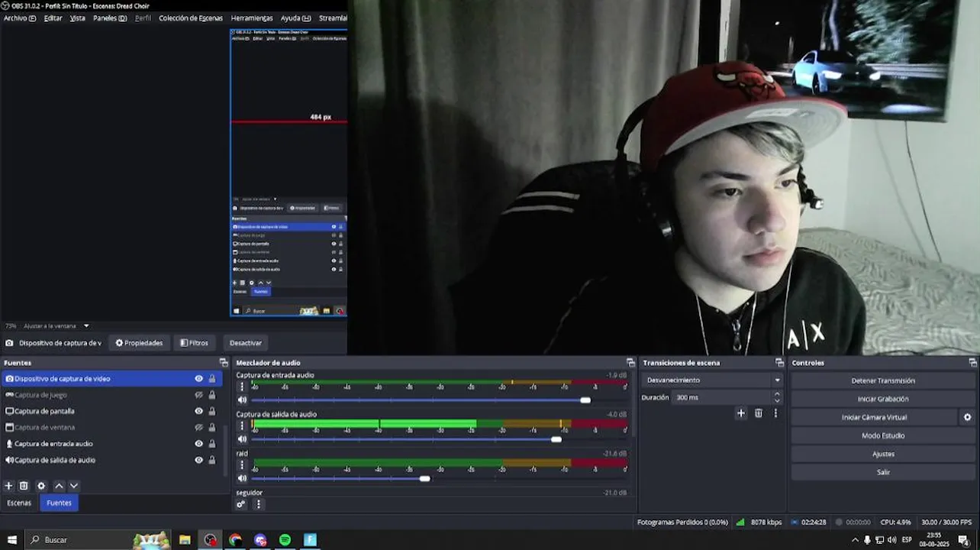Switch to the Escenas tab
Viewport: 980px width, 550px height.
[x=19, y=503]
